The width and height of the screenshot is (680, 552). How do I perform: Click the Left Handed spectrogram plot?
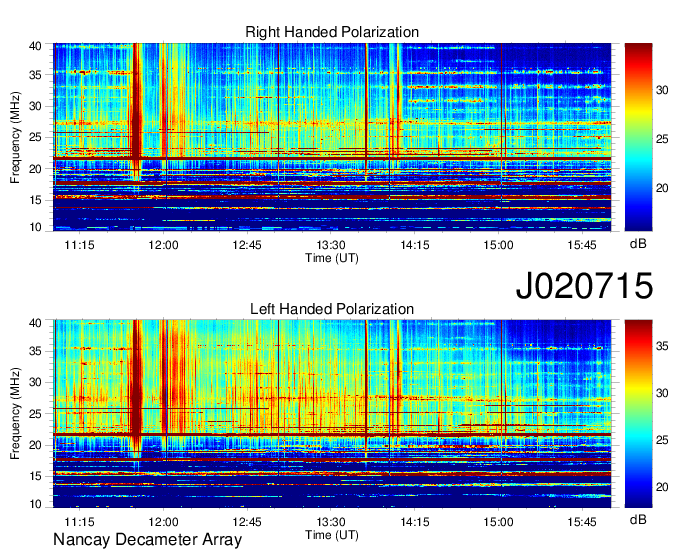point(332,414)
